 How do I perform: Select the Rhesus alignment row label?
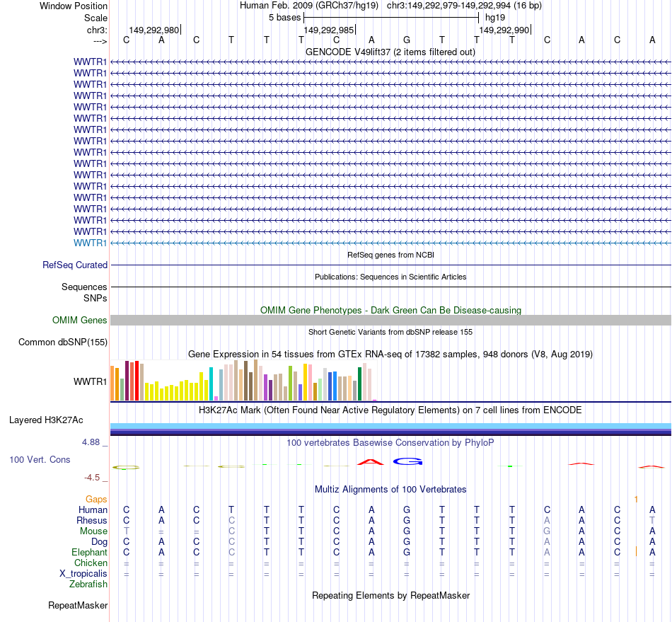pos(92,520)
